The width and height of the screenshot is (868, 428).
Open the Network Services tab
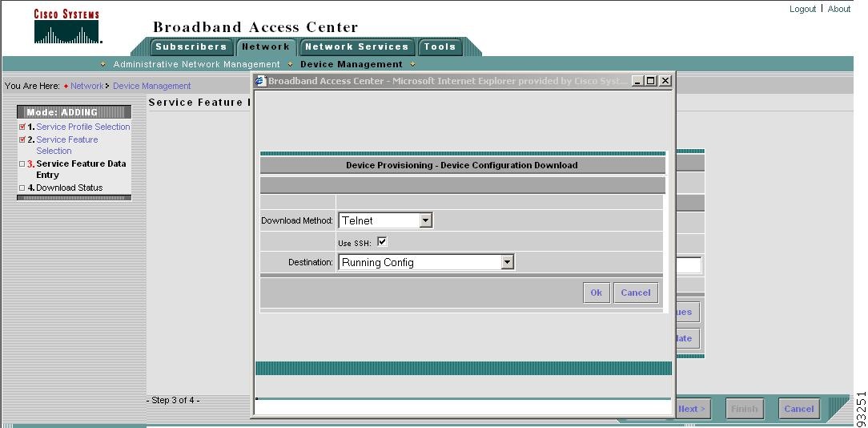356,46
